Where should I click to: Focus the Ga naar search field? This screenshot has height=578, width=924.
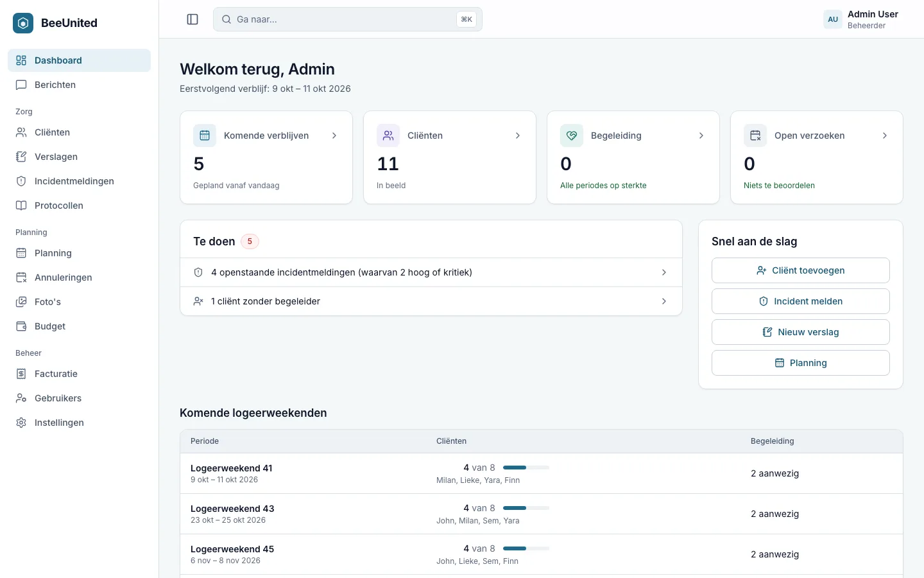pos(347,19)
